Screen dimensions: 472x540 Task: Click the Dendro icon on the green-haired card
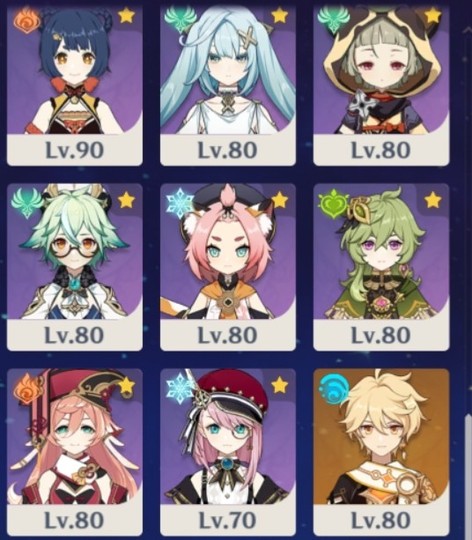pos(332,205)
